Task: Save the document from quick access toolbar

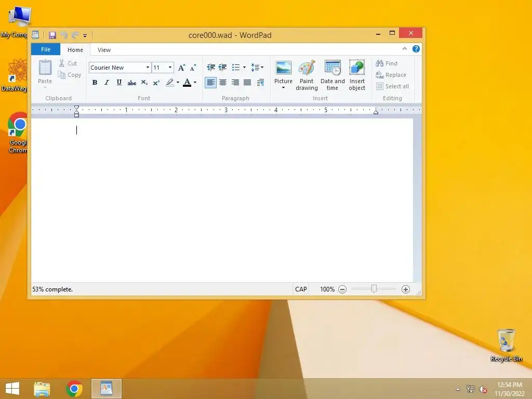Action: (x=52, y=35)
